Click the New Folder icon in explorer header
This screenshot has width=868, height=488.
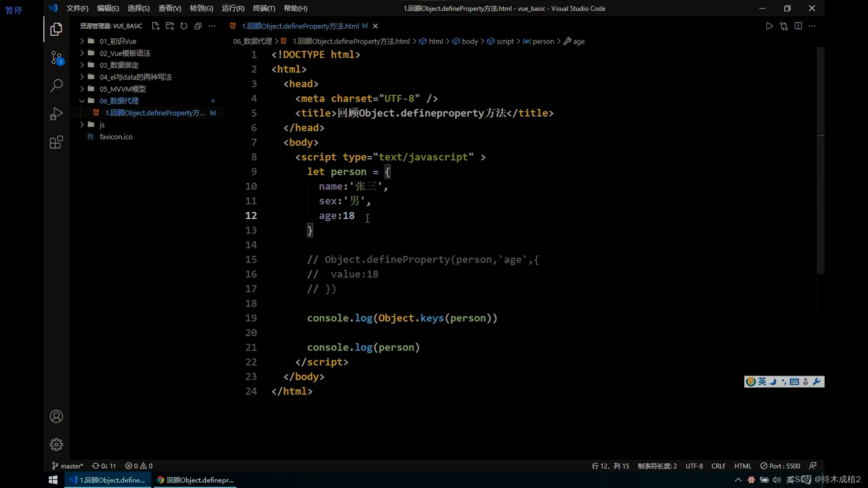[x=170, y=26]
